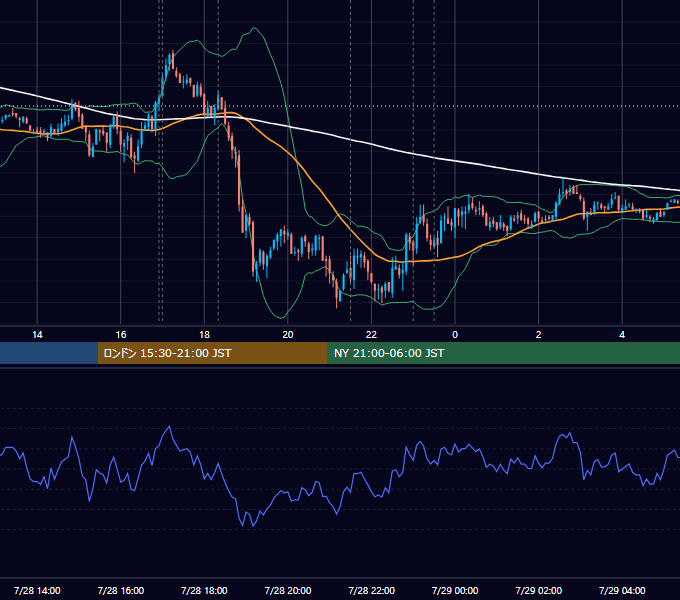Click the 7/28 18:00 date label
This screenshot has width=680, height=600.
click(204, 590)
